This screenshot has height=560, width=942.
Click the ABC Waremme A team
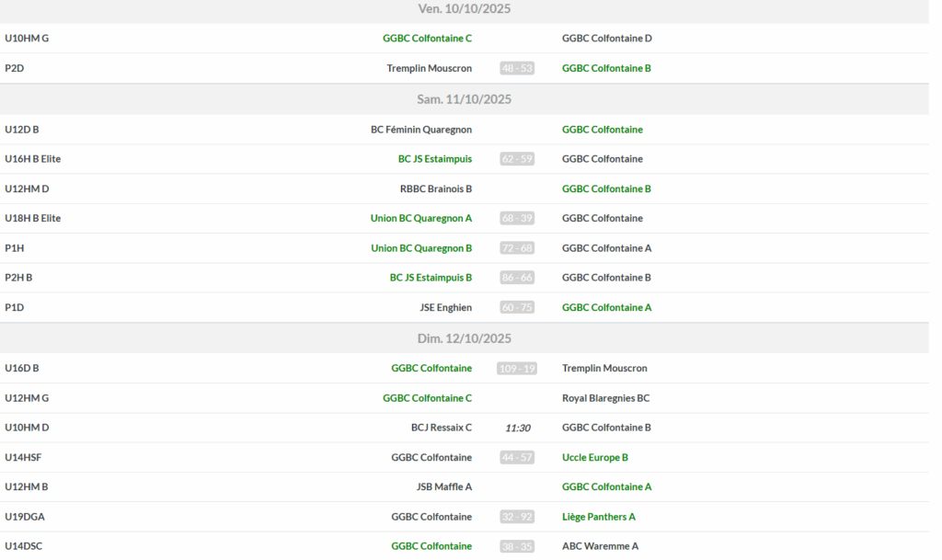pyautogui.click(x=600, y=546)
